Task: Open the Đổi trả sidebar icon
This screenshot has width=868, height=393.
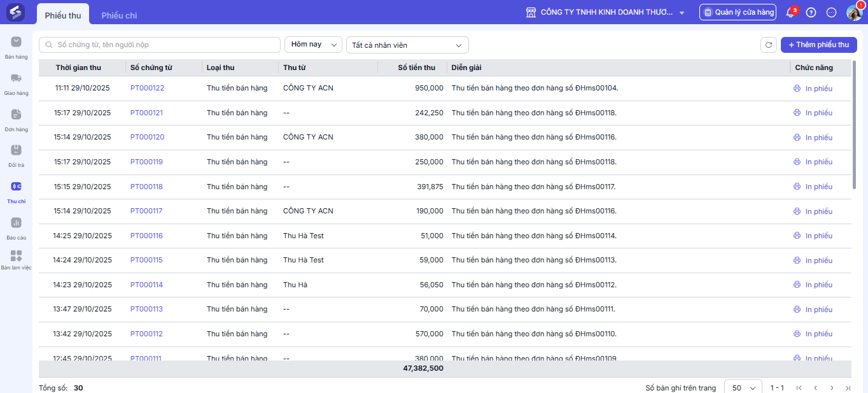Action: [x=16, y=150]
